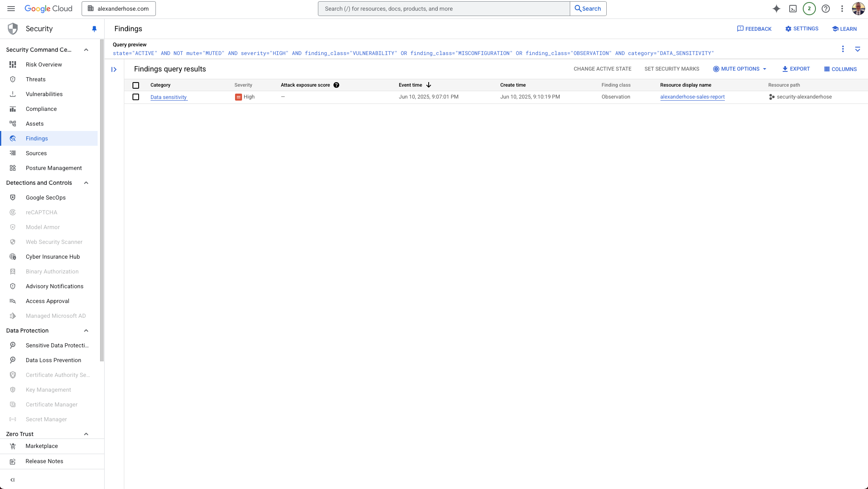Click the Learn button
This screenshot has height=489, width=868.
(x=844, y=29)
